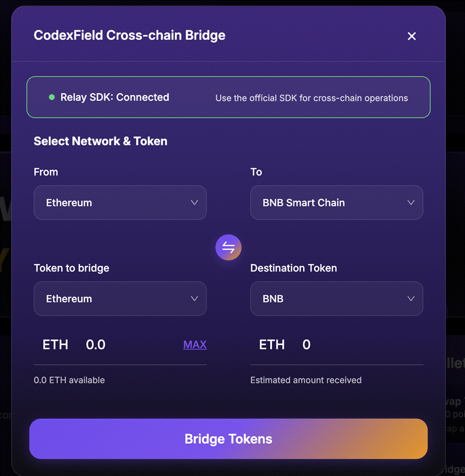Open the Token to bridge dropdown
The height and width of the screenshot is (476, 465).
pos(120,298)
